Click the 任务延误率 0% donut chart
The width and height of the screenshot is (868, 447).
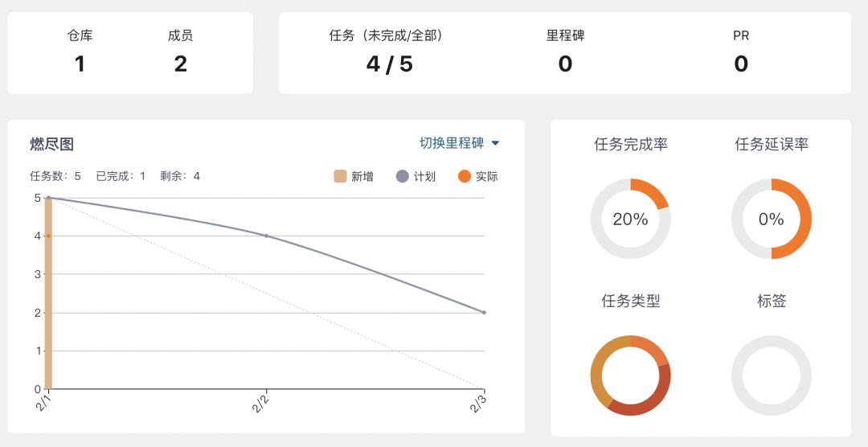pos(771,219)
